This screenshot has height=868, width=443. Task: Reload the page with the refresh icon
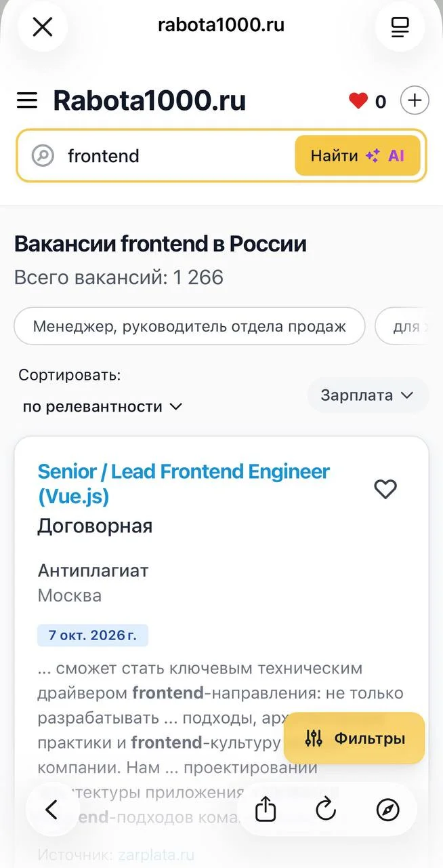pyautogui.click(x=326, y=809)
